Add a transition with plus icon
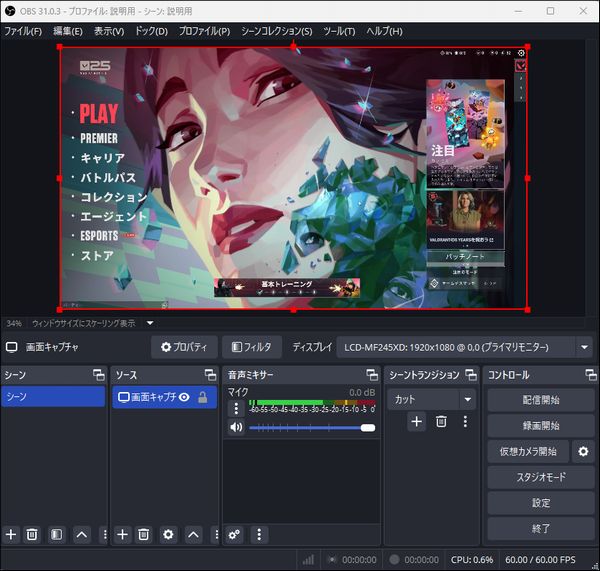Viewport: 600px width, 571px height. (416, 422)
